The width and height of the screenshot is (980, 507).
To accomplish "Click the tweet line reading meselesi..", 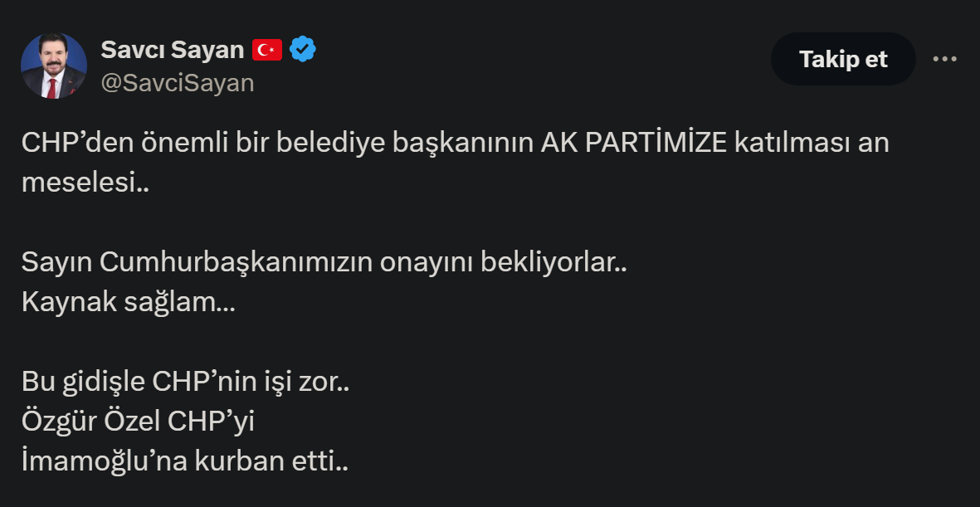I will click(x=85, y=183).
